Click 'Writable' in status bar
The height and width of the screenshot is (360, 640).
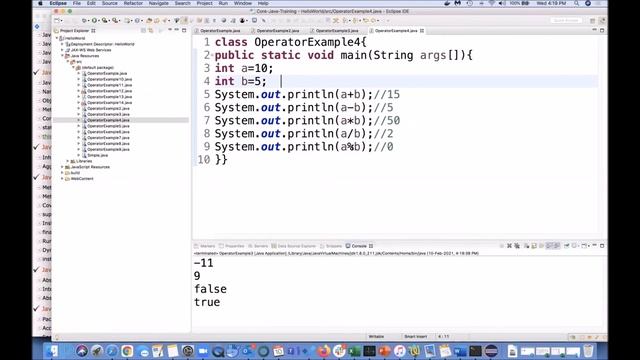376,337
